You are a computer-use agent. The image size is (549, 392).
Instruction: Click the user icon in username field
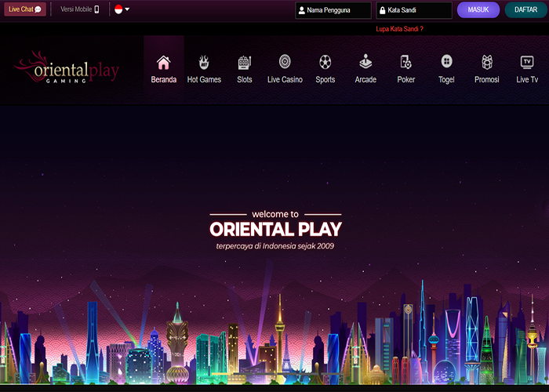301,10
